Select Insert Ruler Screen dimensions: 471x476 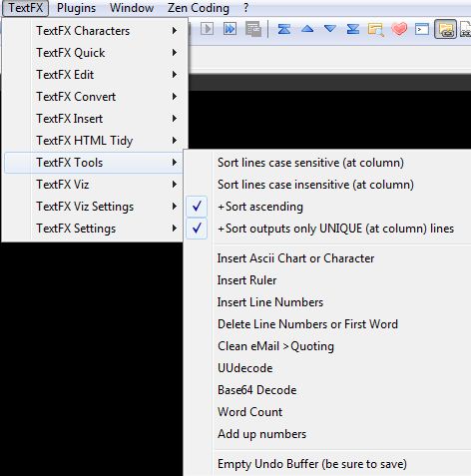tap(327, 280)
